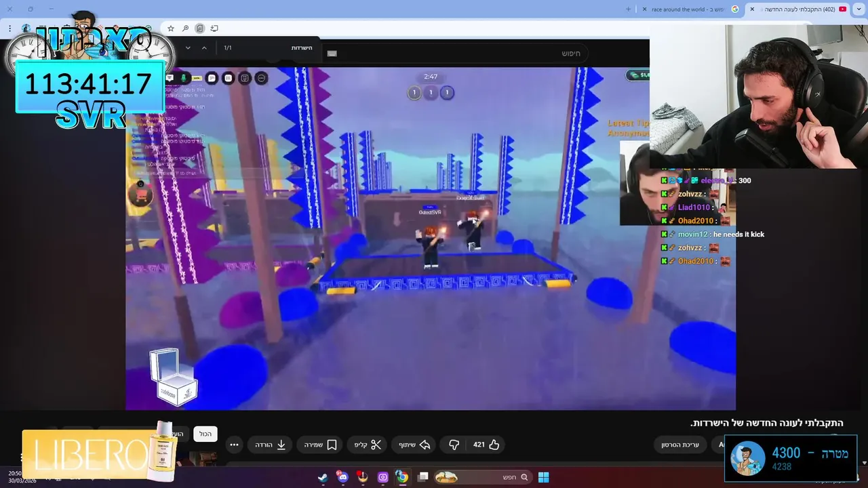Share the video via שיתוף button
868x488 pixels.
[414, 445]
